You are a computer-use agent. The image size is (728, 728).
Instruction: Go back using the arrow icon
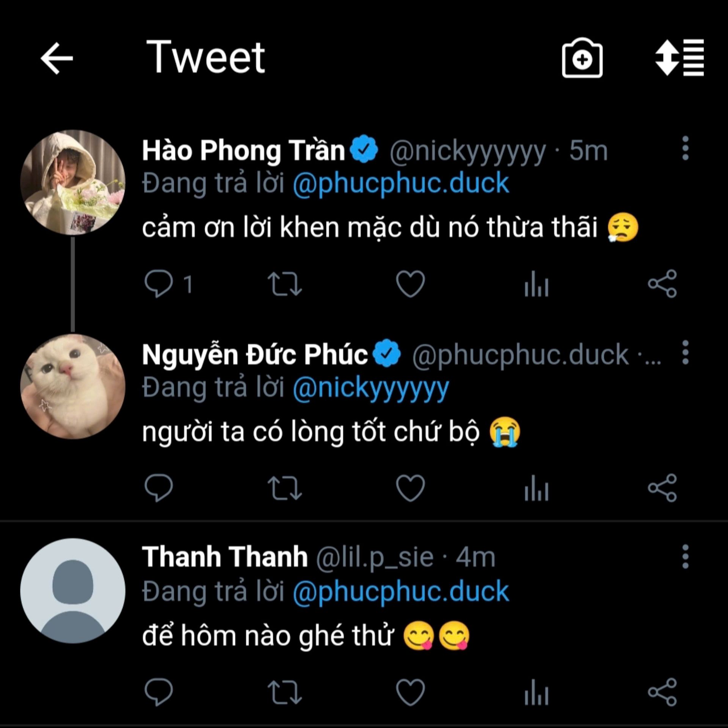pos(57,58)
